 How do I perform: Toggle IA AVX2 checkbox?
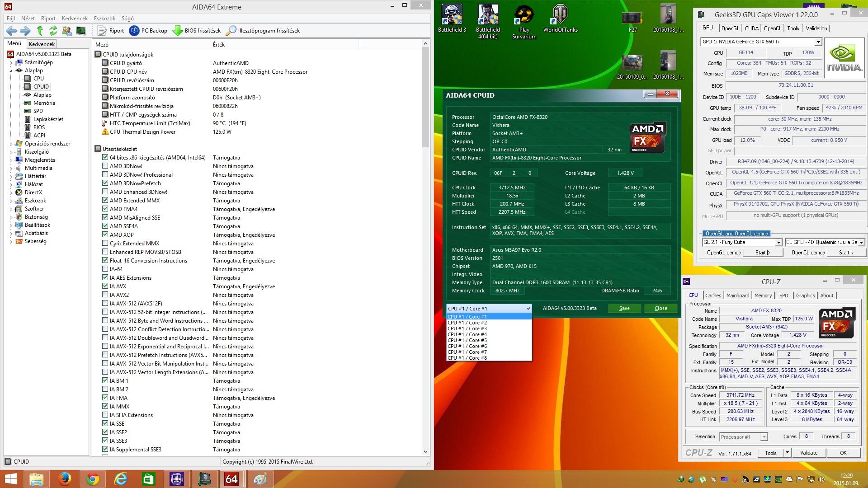click(x=105, y=295)
